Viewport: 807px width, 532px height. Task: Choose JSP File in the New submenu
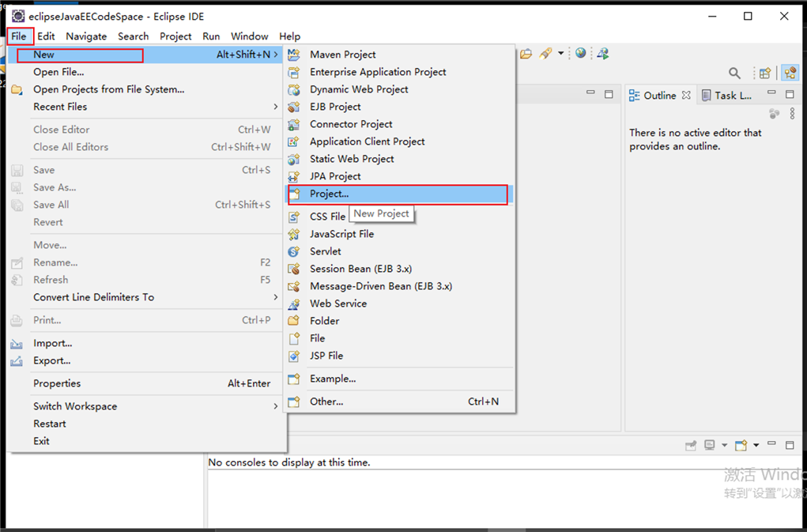click(399, 356)
